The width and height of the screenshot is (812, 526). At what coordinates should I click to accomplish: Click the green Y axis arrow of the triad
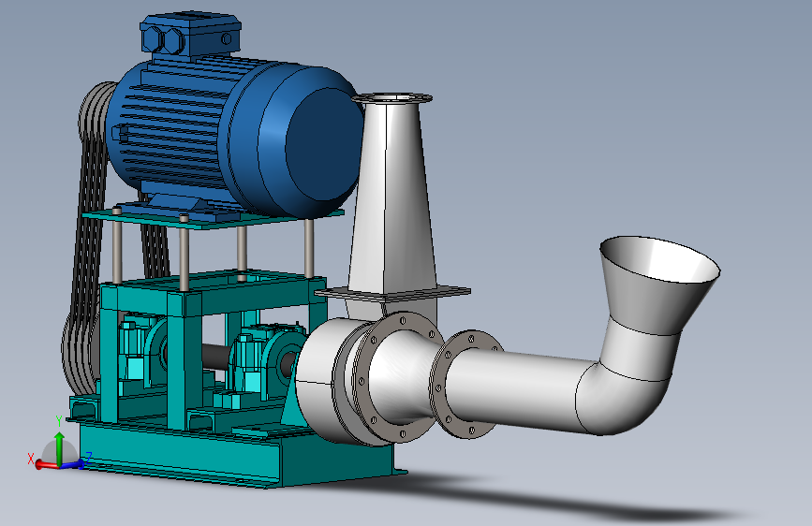pyautogui.click(x=60, y=446)
